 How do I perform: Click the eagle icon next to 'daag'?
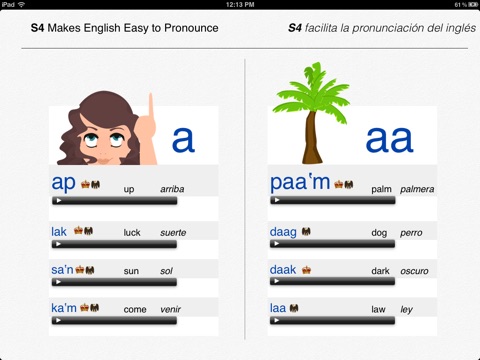(x=306, y=231)
